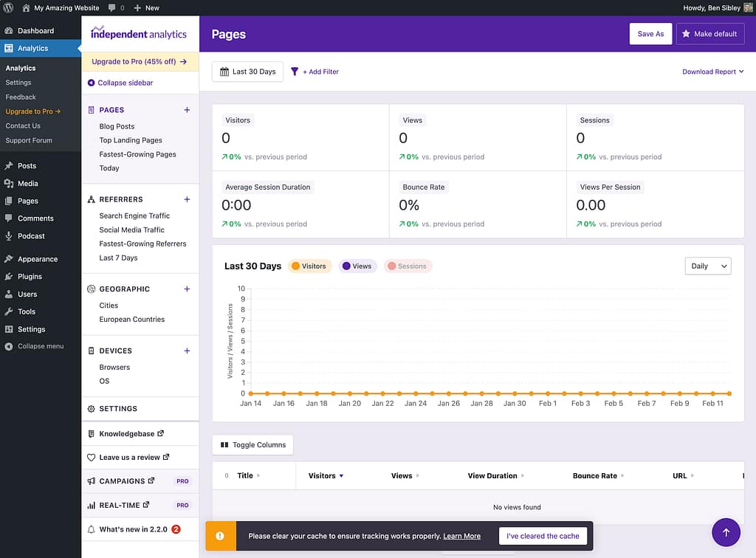Click the scroll-to-top arrow button
The height and width of the screenshot is (558, 756).
[726, 532]
